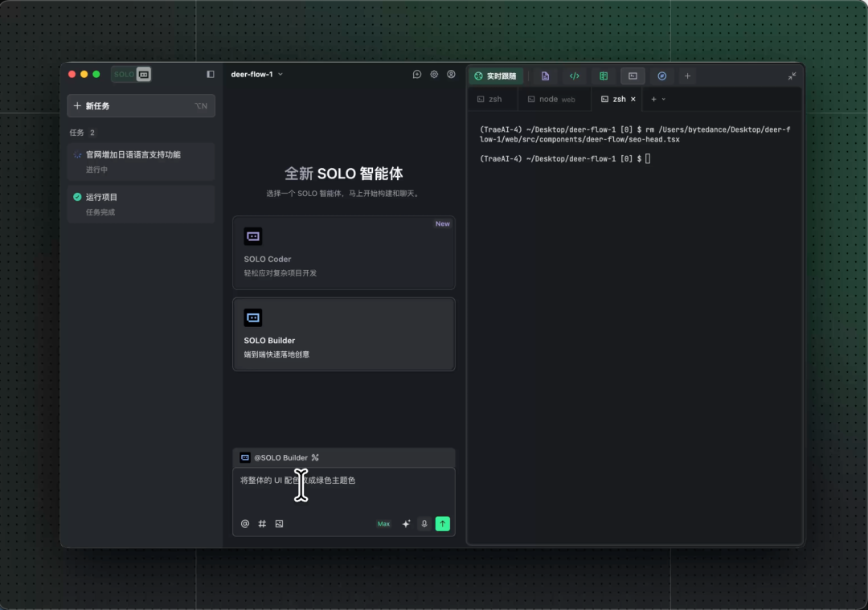Click the terminal output area
The height and width of the screenshot is (610, 868).
[635, 326]
